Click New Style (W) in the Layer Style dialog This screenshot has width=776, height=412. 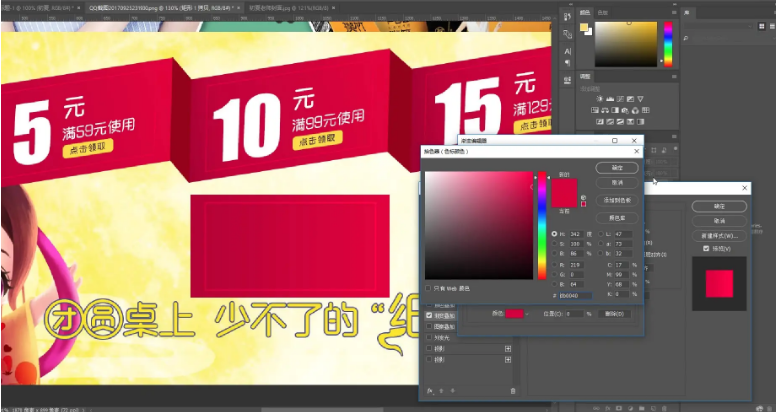coord(719,236)
